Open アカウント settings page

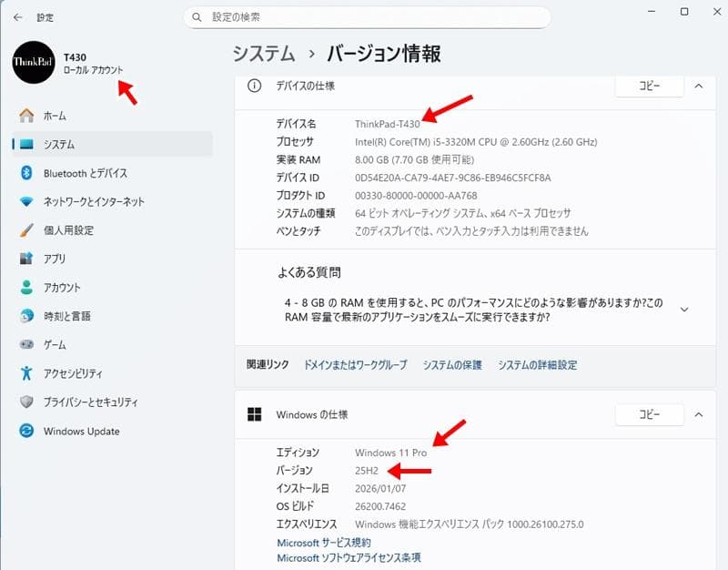click(x=62, y=288)
